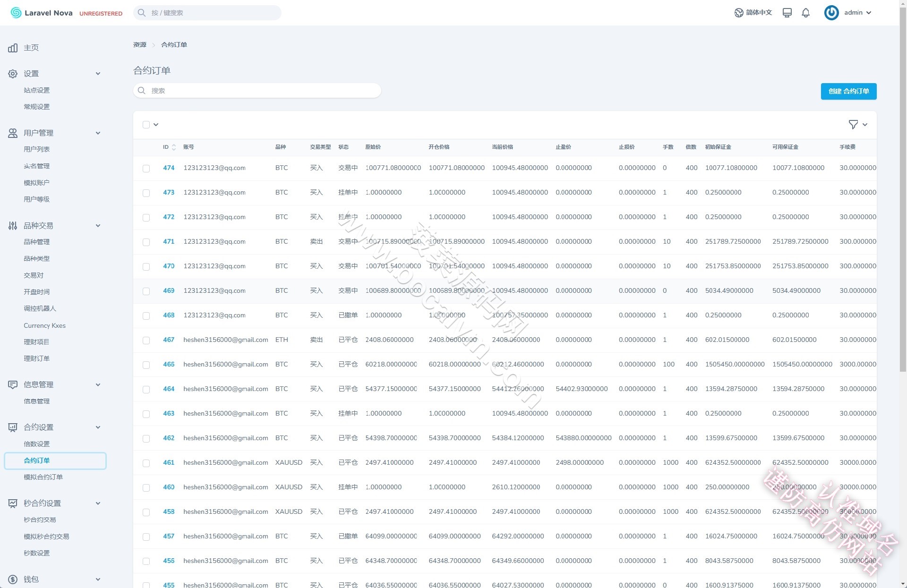The image size is (907, 588).
Task: Open the select-all options dropdown arrow
Action: 156,125
